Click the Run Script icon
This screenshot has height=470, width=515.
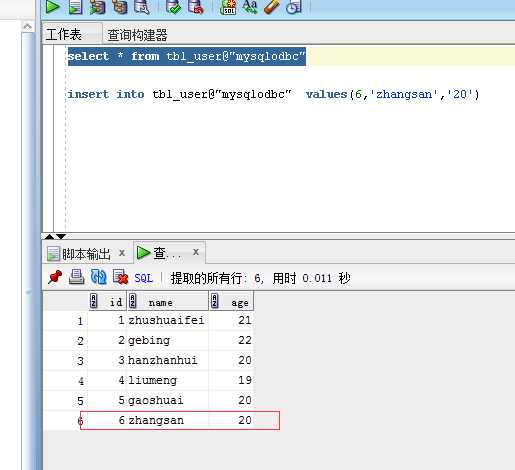[x=75, y=7]
